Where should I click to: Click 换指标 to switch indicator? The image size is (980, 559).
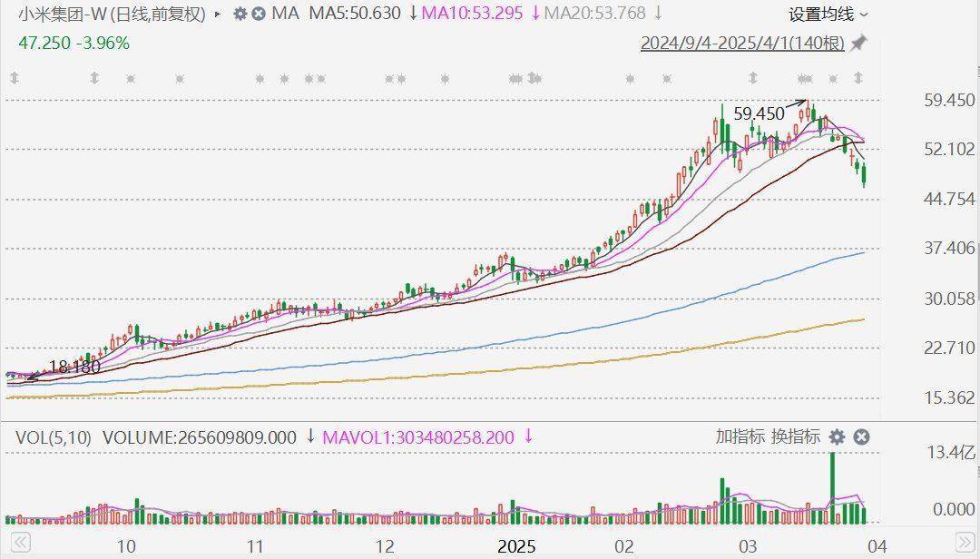point(795,437)
